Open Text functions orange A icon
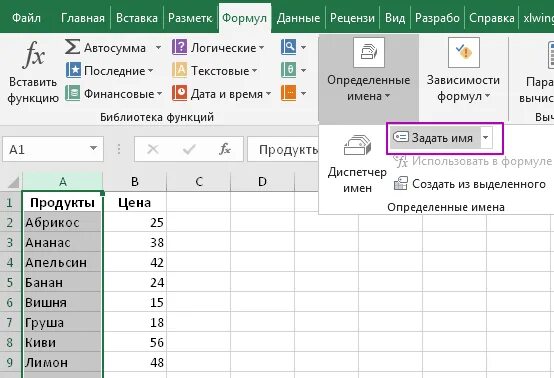554x378 pixels. [x=179, y=70]
